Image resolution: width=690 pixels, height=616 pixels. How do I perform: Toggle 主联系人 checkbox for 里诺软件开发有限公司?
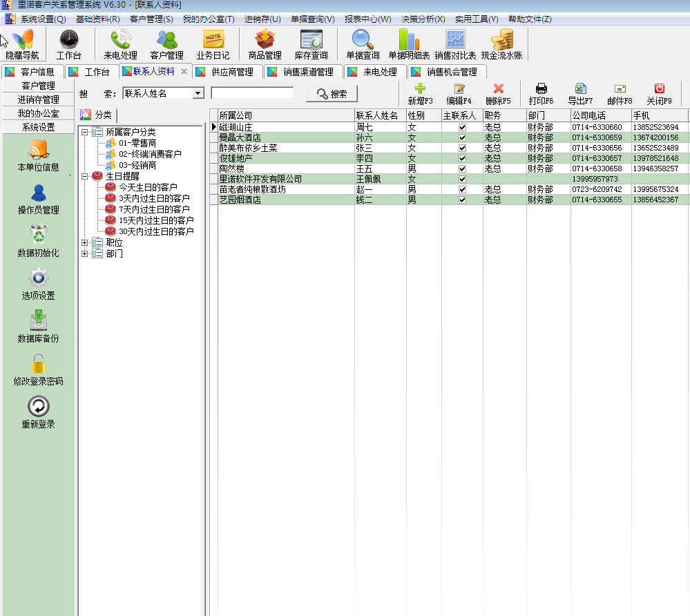[x=462, y=179]
